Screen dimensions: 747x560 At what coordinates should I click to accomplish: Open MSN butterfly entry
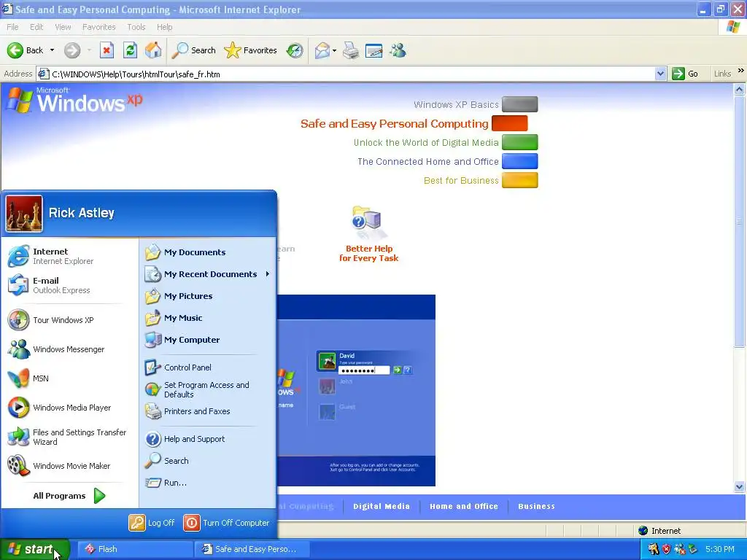click(69, 378)
